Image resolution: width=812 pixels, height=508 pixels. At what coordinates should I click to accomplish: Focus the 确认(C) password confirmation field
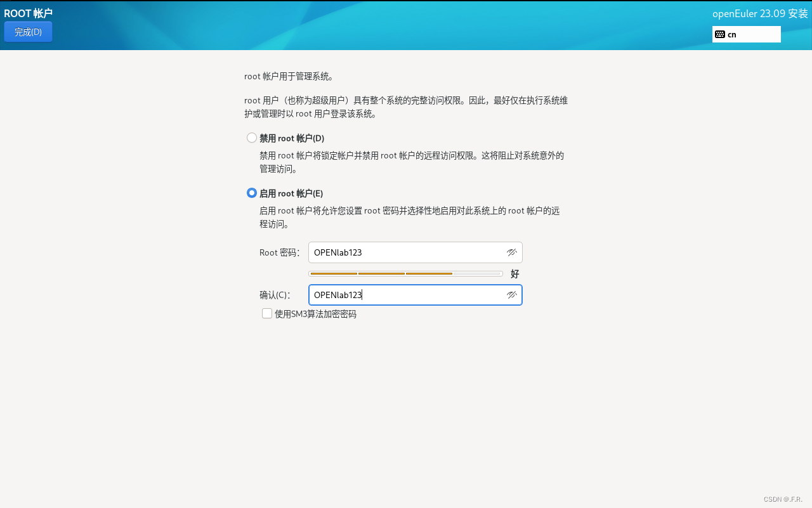point(415,295)
